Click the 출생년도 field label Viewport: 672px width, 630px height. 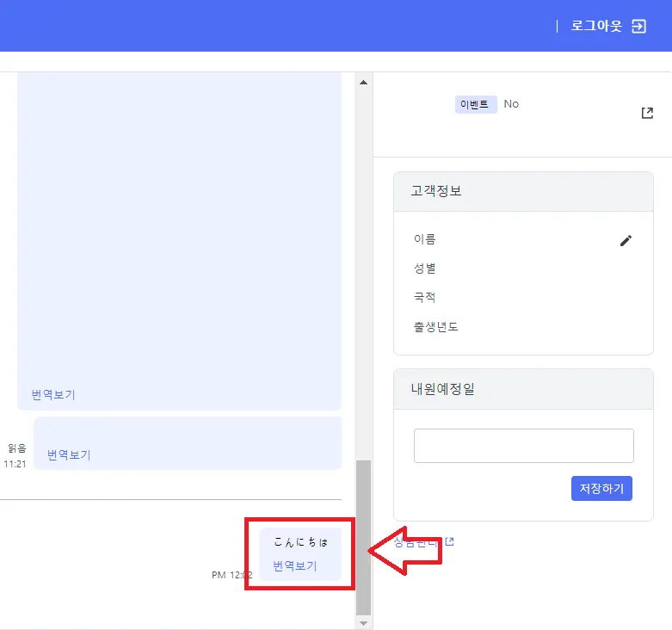tap(436, 326)
